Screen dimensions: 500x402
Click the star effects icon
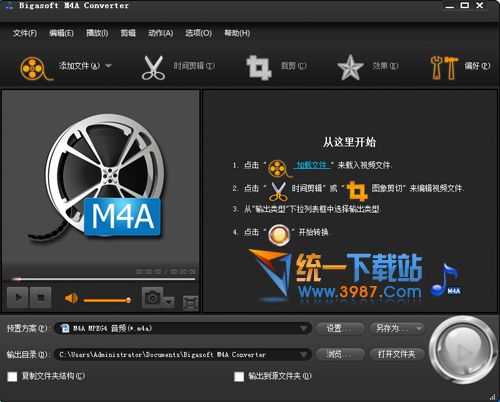pos(350,68)
